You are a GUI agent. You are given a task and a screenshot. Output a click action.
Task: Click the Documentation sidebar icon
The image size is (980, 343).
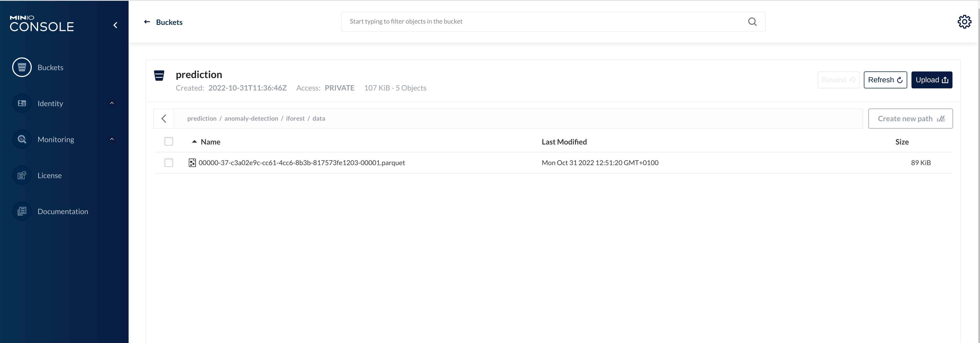click(22, 211)
